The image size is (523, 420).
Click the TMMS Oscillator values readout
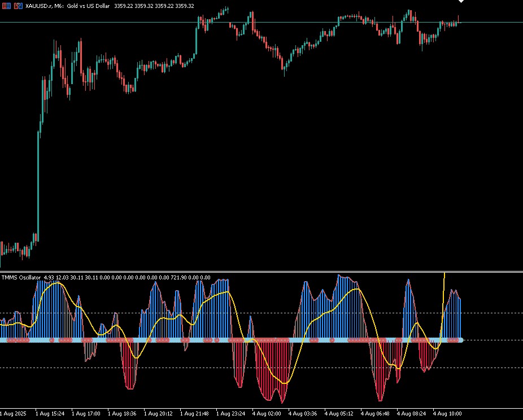click(x=127, y=277)
